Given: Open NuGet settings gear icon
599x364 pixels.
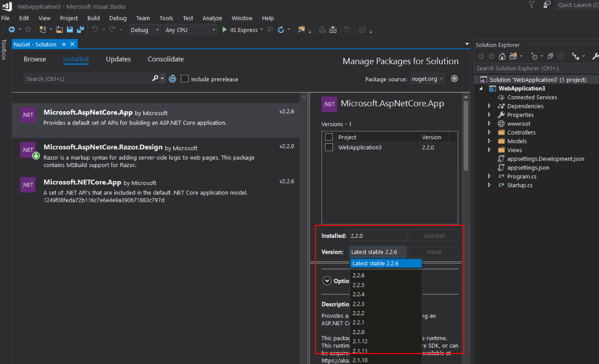Looking at the screenshot, I should pyautogui.click(x=454, y=79).
